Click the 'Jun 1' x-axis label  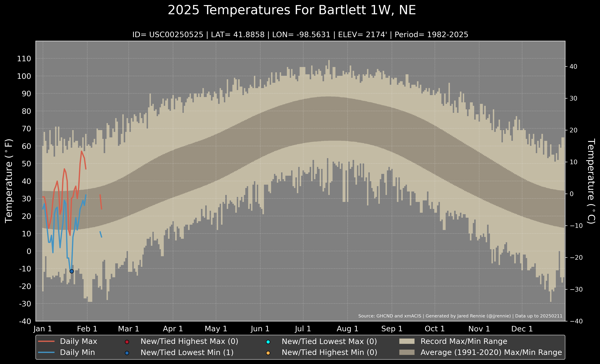click(260, 329)
